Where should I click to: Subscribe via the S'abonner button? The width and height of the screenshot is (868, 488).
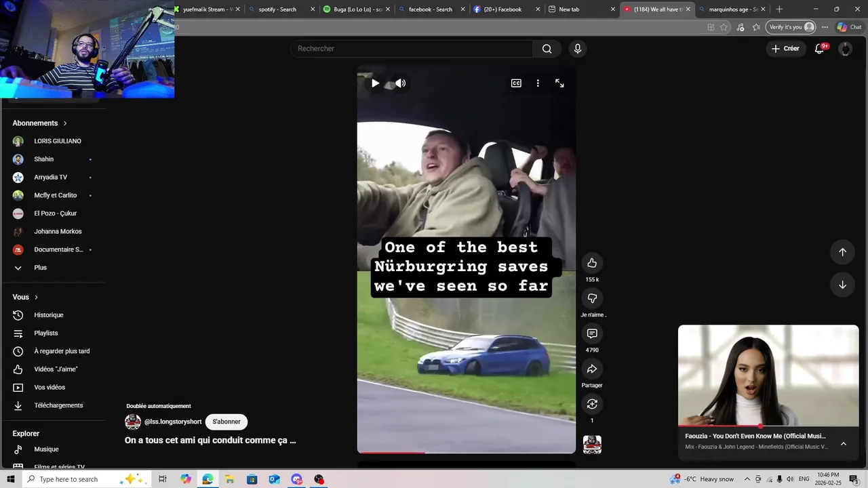tap(226, 422)
